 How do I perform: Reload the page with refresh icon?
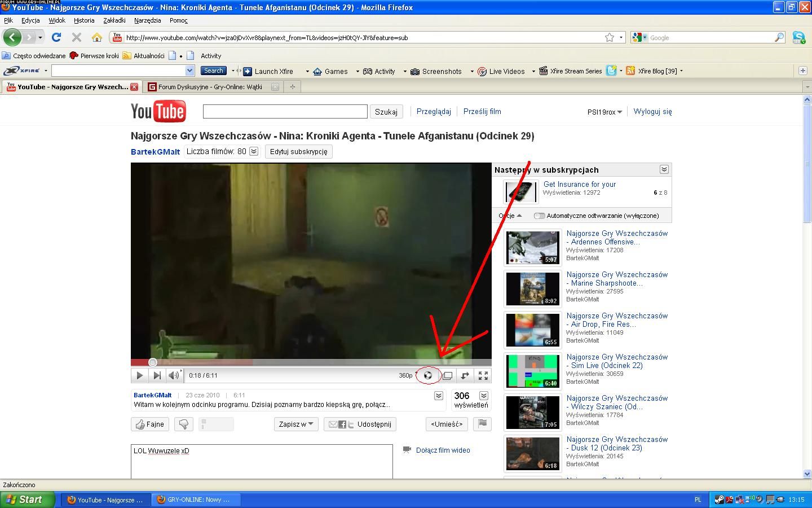pos(56,37)
